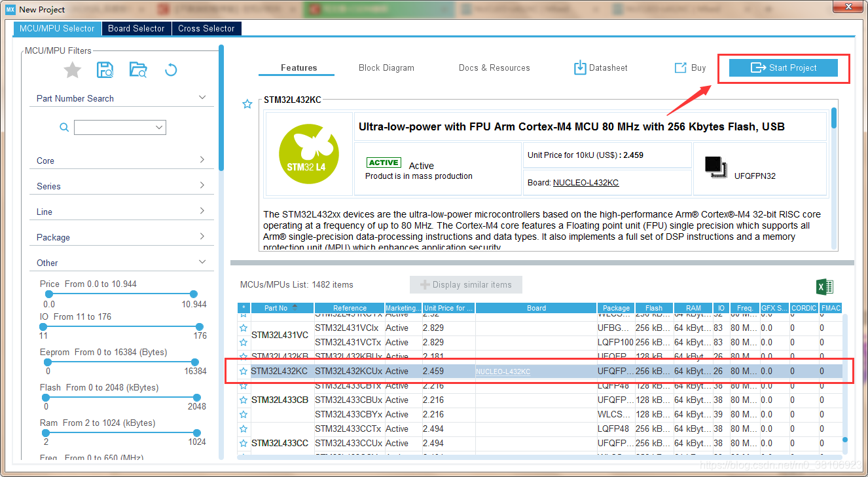This screenshot has width=868, height=477.
Task: Open the NUCLEO-L432KC board link in details
Action: point(586,183)
